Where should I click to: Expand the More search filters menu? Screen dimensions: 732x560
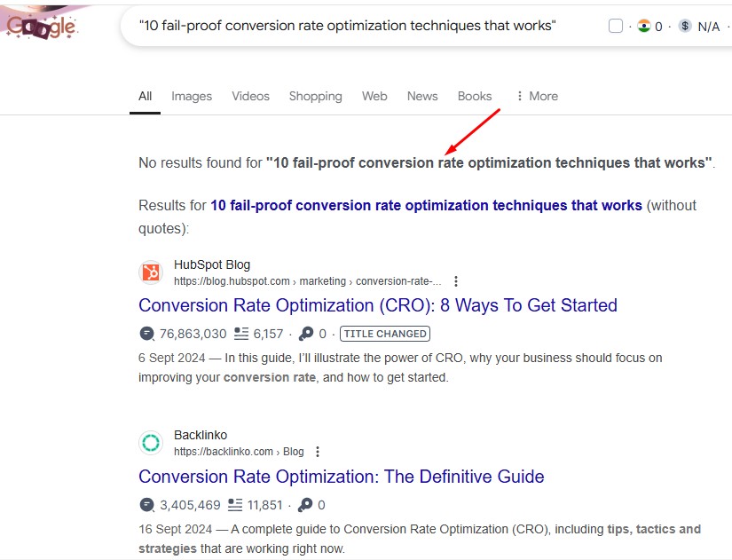538,96
